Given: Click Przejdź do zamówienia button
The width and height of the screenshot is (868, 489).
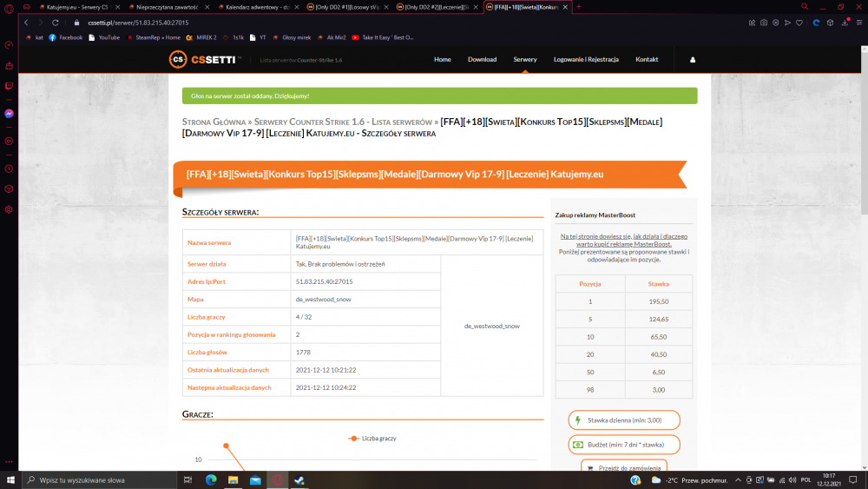Looking at the screenshot, I should [x=624, y=467].
